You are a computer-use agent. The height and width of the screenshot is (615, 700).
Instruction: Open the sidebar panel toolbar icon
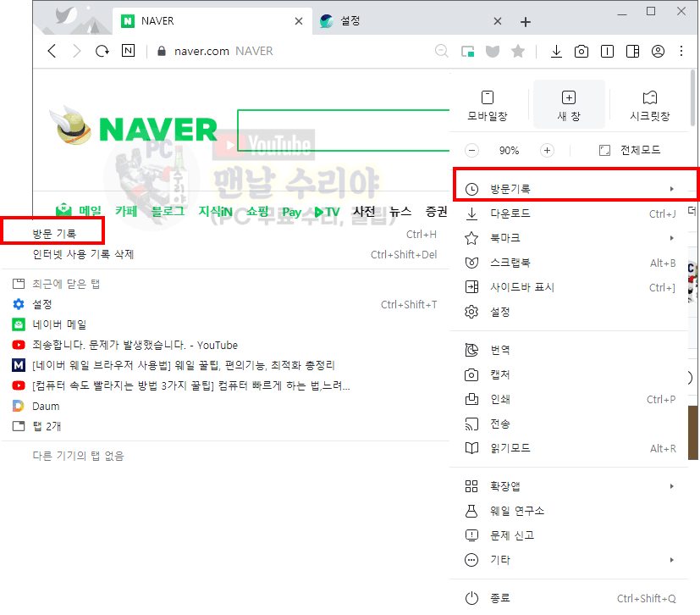click(x=632, y=52)
